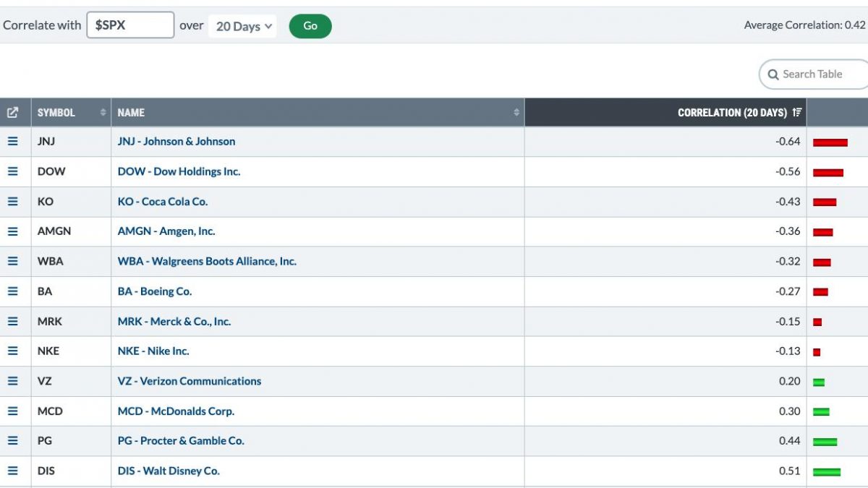
Task: Click the -0.15 correlation value
Action: [x=788, y=321]
